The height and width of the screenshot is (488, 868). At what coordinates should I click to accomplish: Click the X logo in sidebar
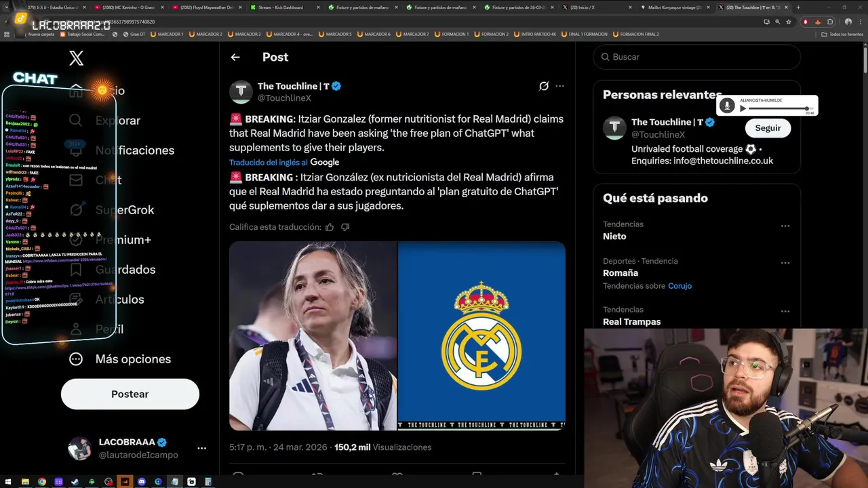[77, 58]
